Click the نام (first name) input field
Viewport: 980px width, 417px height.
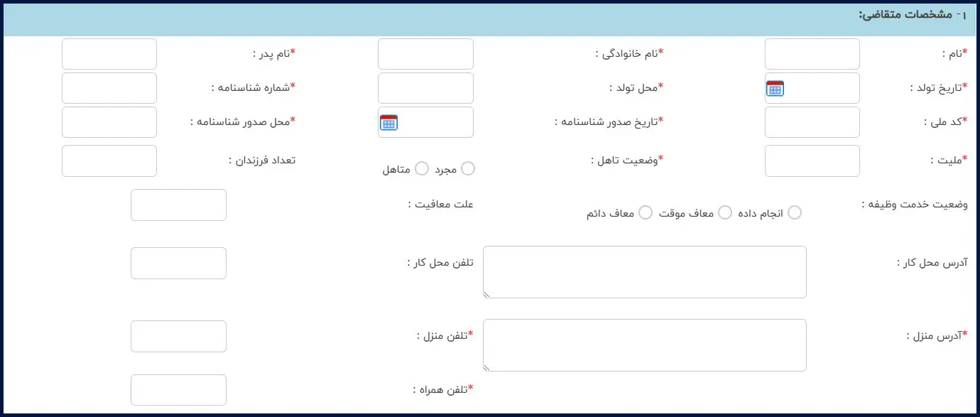(x=812, y=54)
